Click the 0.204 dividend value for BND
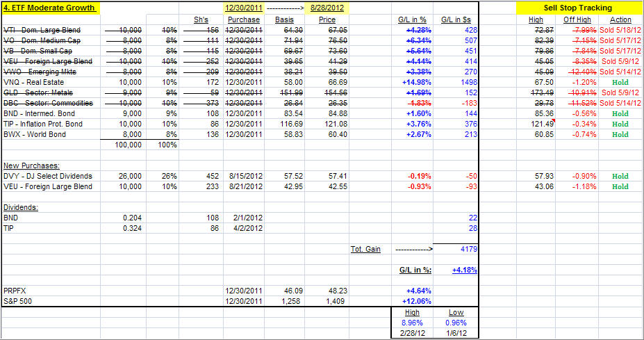The image size is (644, 340). (123, 218)
